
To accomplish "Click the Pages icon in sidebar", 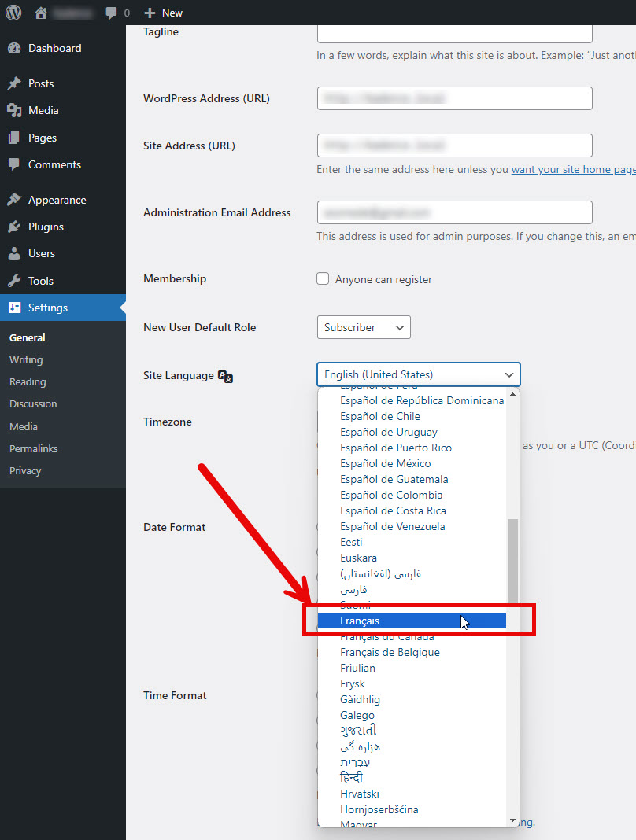I will click(x=14, y=138).
